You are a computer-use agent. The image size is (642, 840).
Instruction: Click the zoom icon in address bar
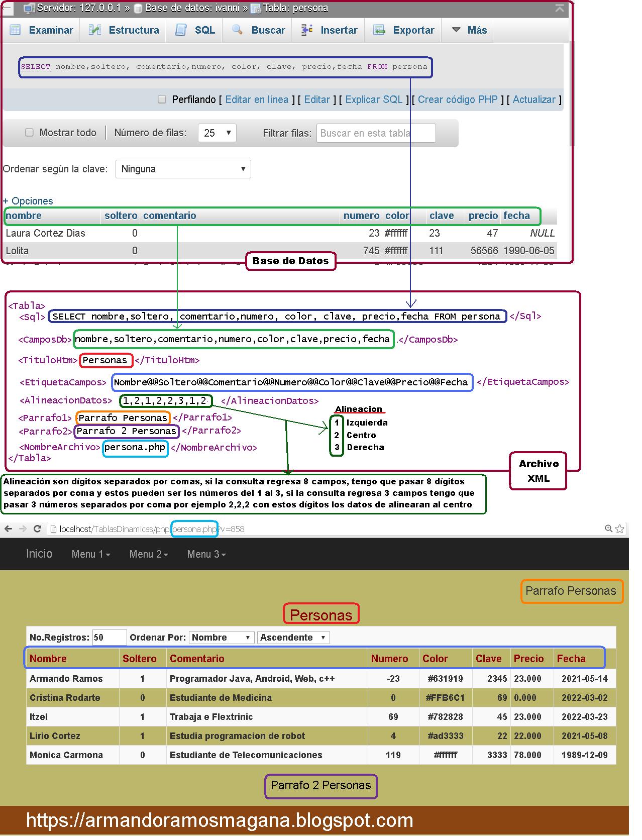tap(608, 529)
